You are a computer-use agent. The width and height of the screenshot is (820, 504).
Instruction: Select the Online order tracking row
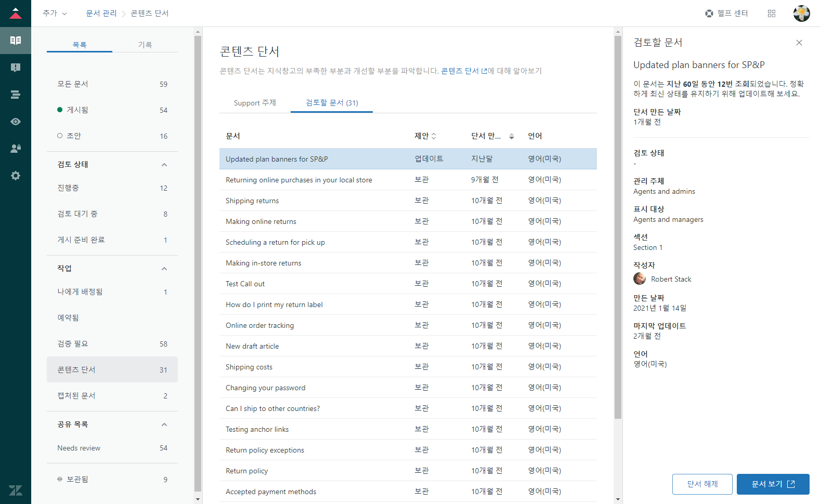pyautogui.click(x=408, y=325)
